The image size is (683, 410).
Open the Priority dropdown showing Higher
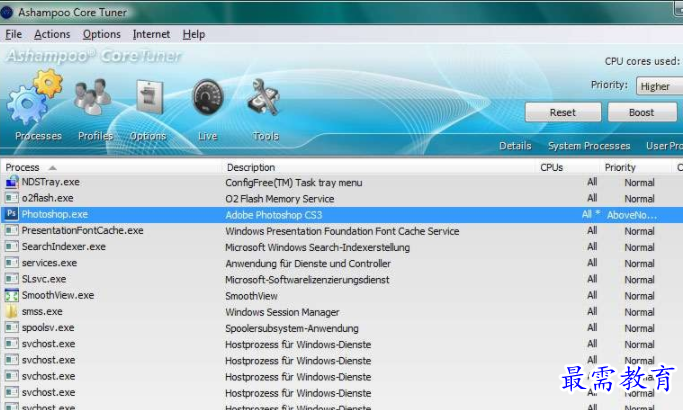pos(659,86)
